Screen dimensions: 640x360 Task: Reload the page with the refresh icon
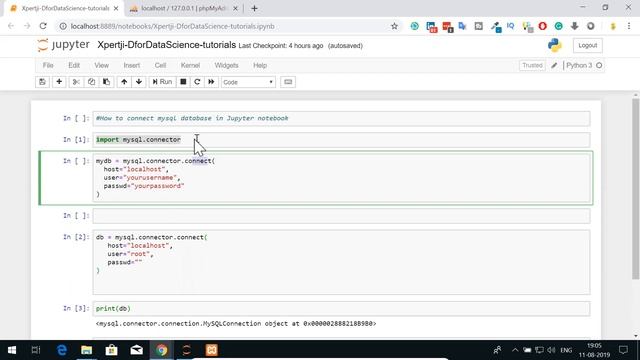[x=43, y=26]
